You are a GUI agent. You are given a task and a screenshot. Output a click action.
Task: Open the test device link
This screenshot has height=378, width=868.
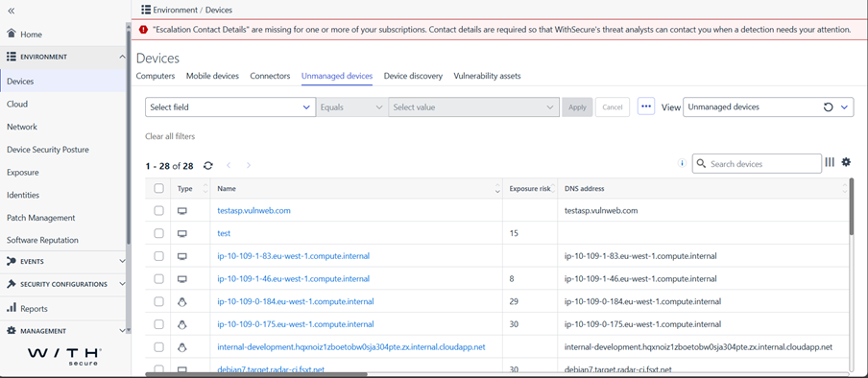click(224, 233)
